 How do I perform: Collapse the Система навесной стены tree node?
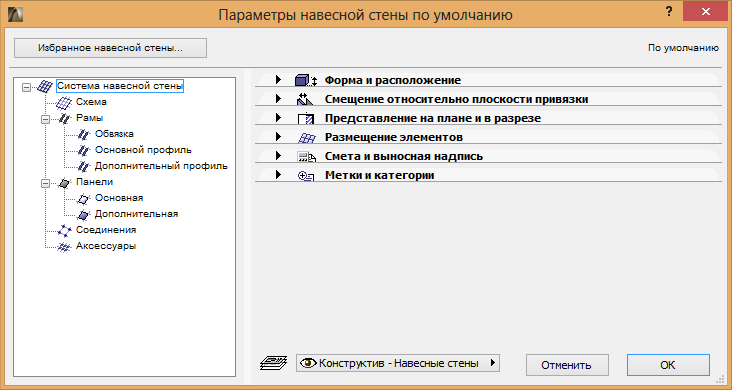point(26,87)
